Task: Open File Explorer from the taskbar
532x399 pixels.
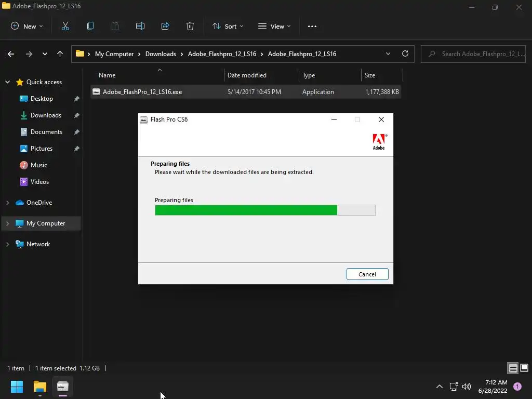Action: tap(39, 387)
